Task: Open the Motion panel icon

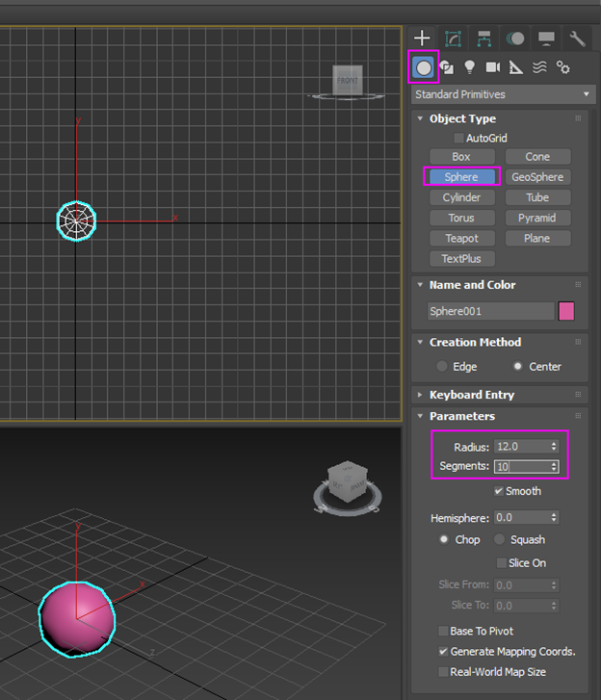Action: tap(515, 39)
